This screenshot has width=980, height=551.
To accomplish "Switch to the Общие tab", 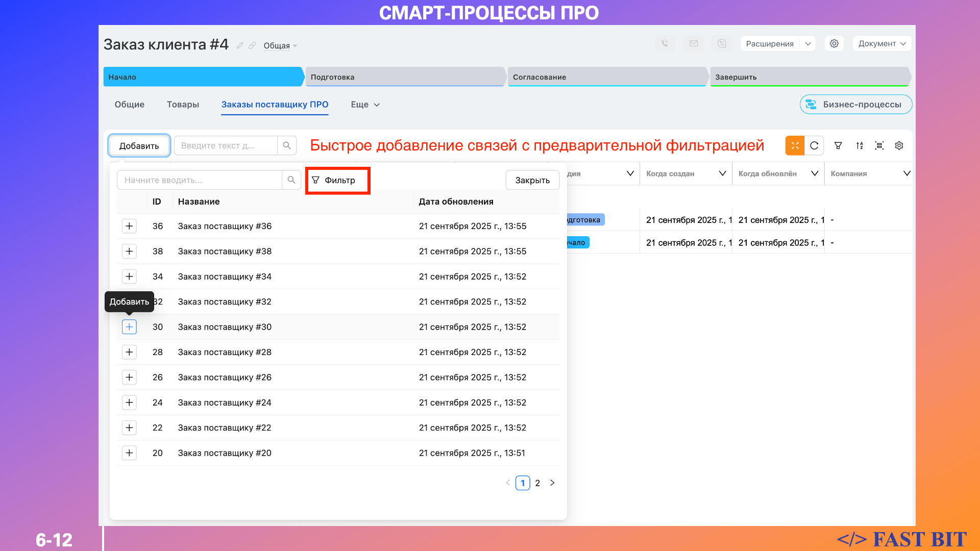I will [129, 105].
